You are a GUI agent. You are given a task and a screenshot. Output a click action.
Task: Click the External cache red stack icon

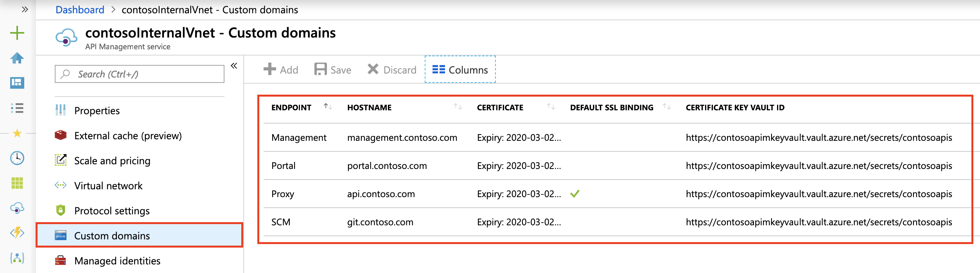[61, 135]
